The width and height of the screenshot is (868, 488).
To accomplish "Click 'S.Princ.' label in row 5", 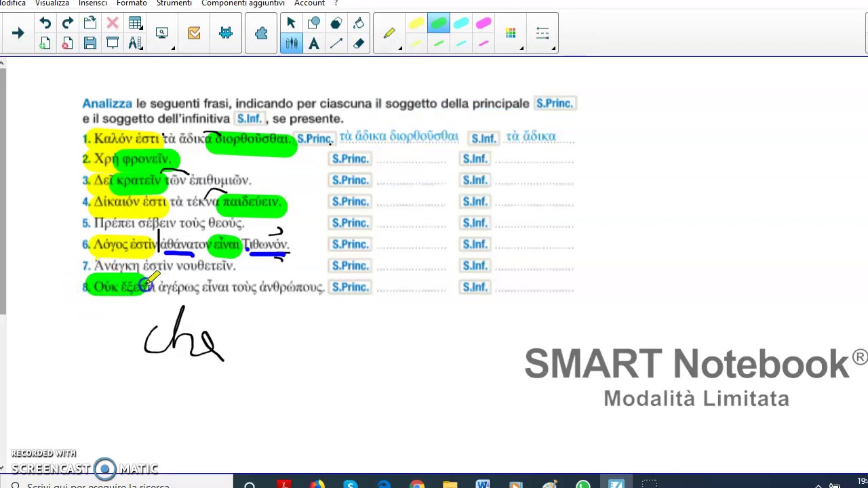I will click(x=350, y=223).
